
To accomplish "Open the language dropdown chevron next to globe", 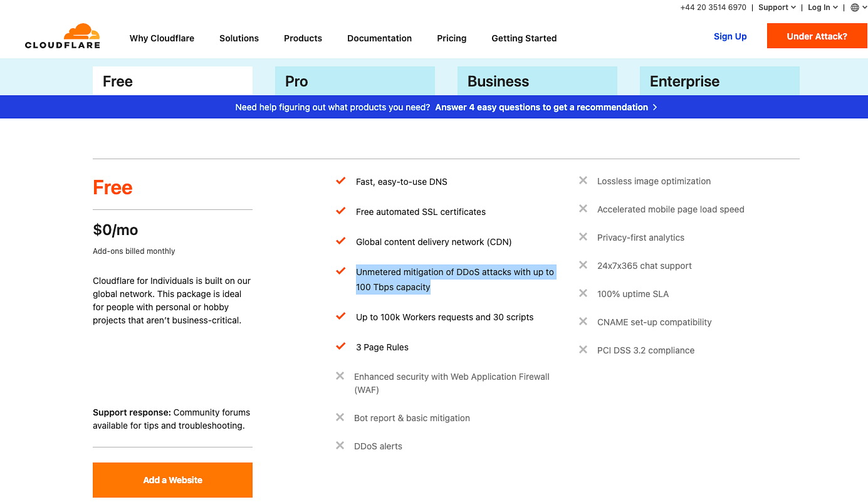I will pos(864,8).
